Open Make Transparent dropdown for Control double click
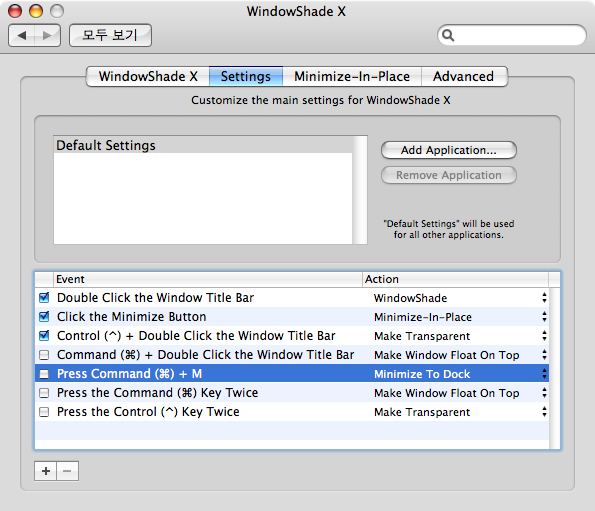This screenshot has height=511, width=595. 460,336
